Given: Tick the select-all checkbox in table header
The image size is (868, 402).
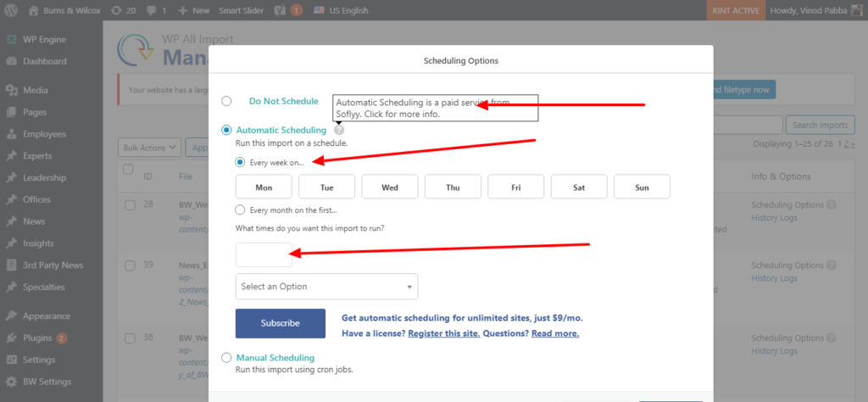Looking at the screenshot, I should pyautogui.click(x=128, y=170).
